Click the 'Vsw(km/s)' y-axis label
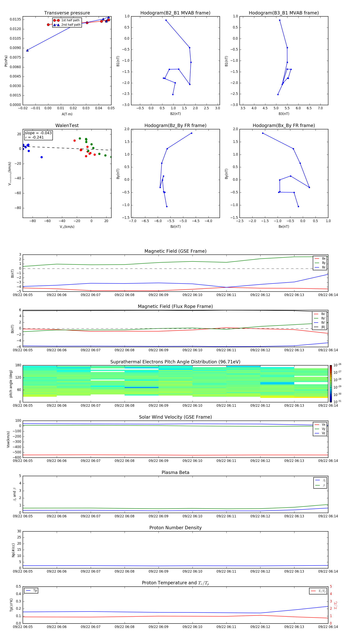 8,439
